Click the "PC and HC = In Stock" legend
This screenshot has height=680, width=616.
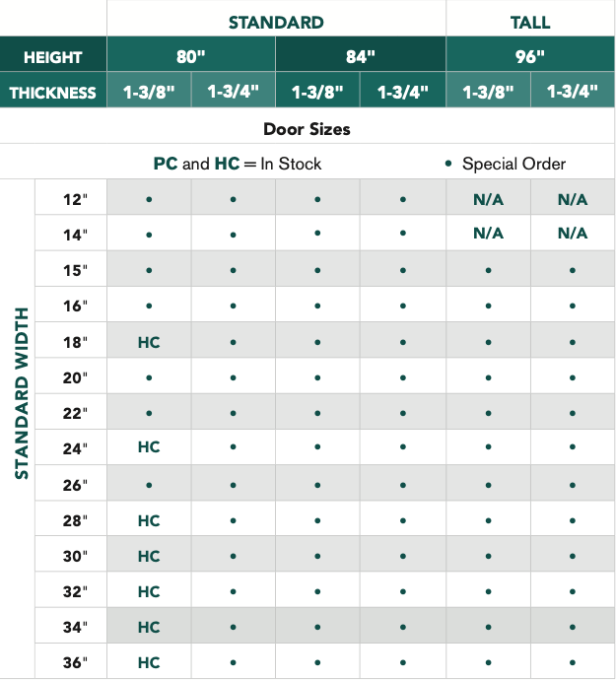238,164
